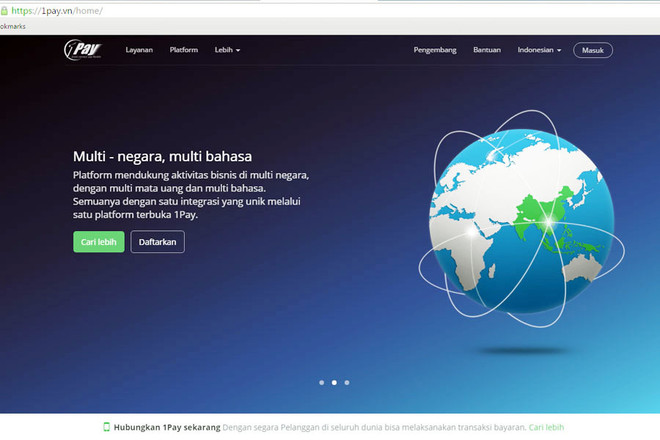Select the third carousel slide dot
Screen dimensions: 660x440
point(347,382)
